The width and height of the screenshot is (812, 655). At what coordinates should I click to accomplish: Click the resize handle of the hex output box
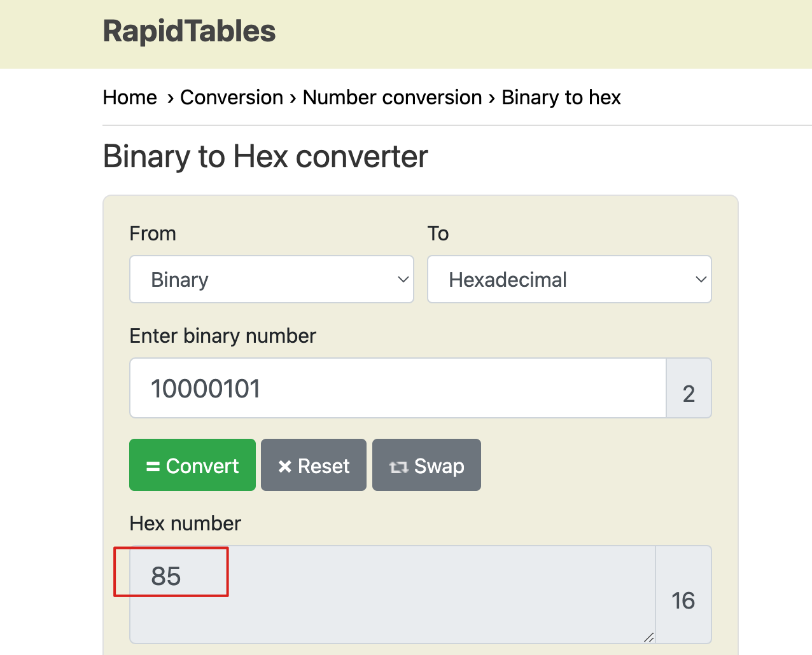pyautogui.click(x=648, y=638)
